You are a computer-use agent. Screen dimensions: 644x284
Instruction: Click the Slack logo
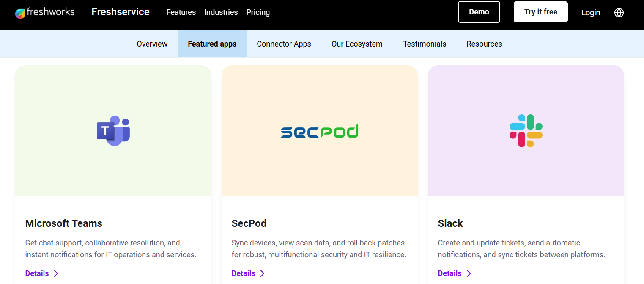526,131
